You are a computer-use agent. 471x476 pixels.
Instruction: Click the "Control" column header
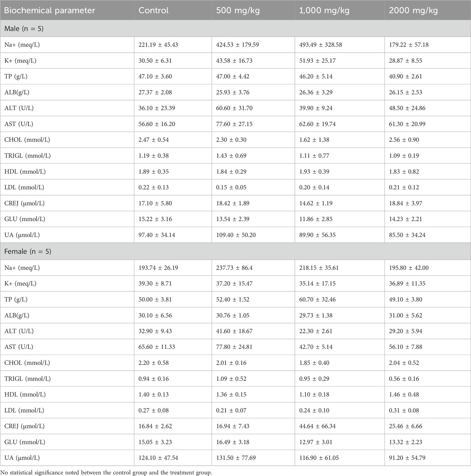(x=153, y=10)
